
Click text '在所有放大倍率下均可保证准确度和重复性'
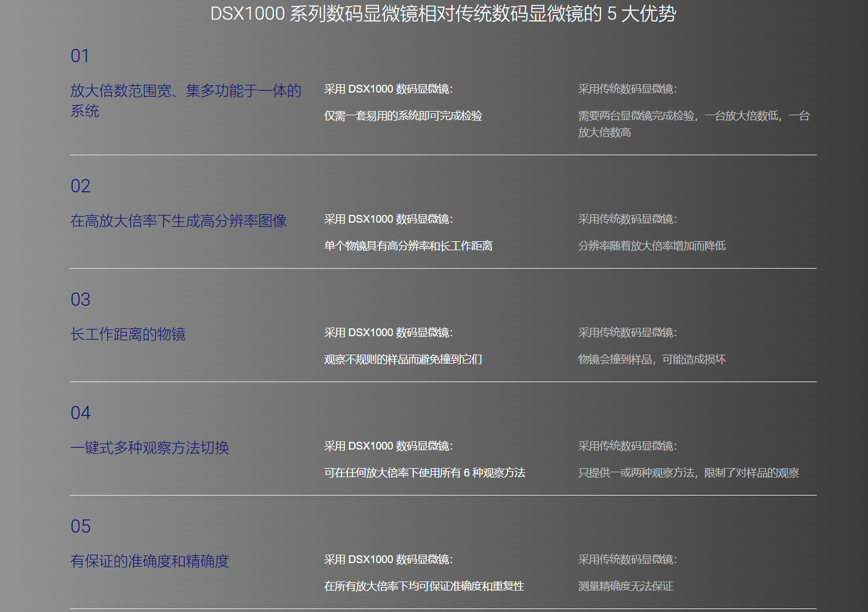point(424,586)
